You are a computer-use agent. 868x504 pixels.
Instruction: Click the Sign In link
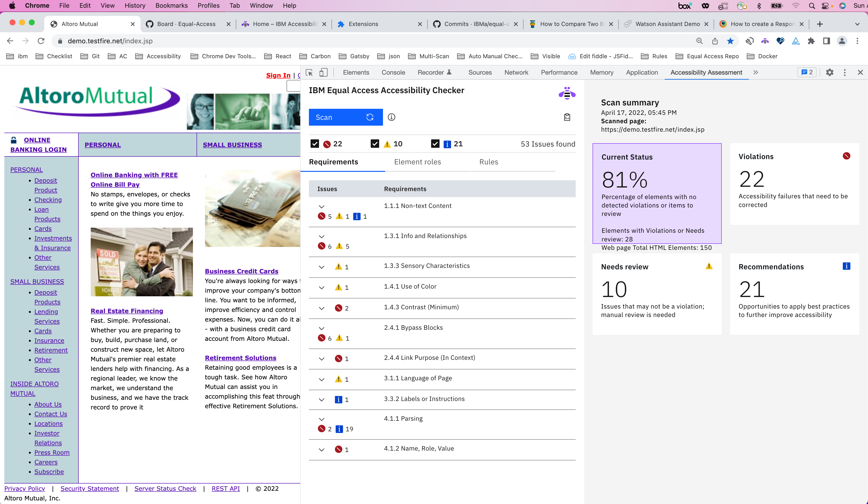tap(278, 75)
